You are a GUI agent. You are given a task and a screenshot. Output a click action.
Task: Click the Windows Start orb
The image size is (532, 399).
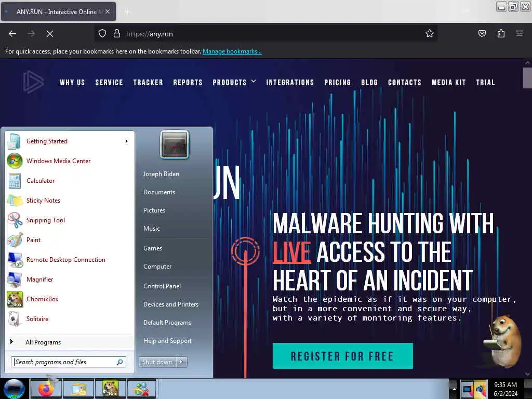(14, 389)
